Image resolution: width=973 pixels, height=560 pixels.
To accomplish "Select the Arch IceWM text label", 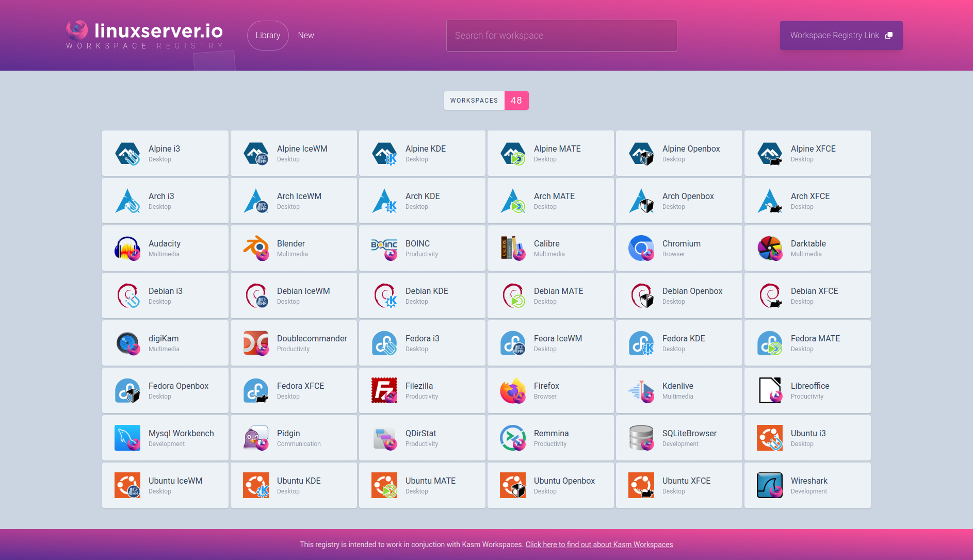I will tap(299, 196).
